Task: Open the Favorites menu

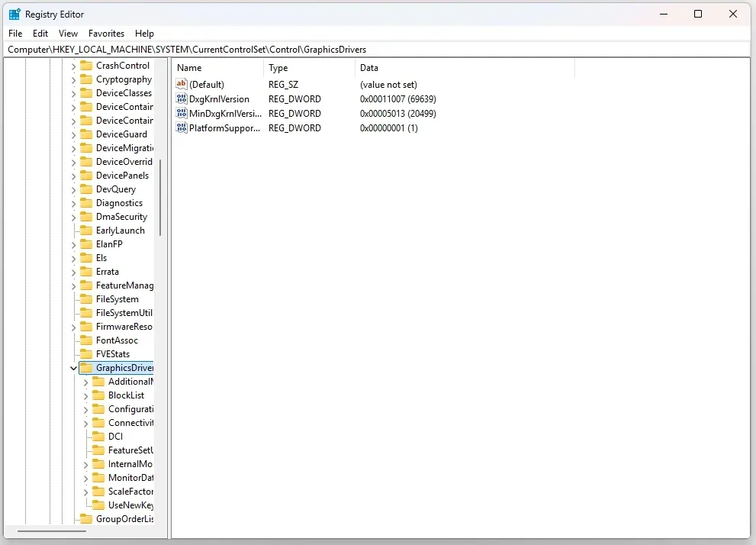Action: (x=106, y=34)
